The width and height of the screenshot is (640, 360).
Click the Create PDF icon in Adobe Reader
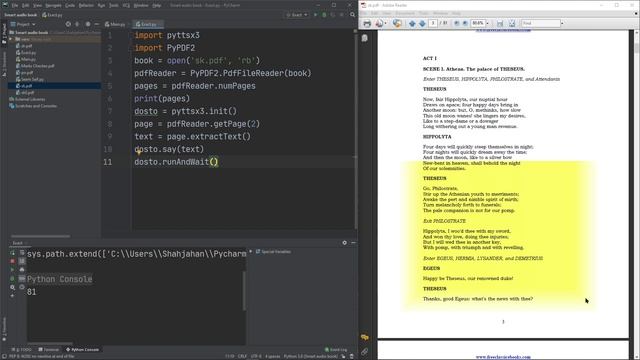pyautogui.click(x=379, y=23)
